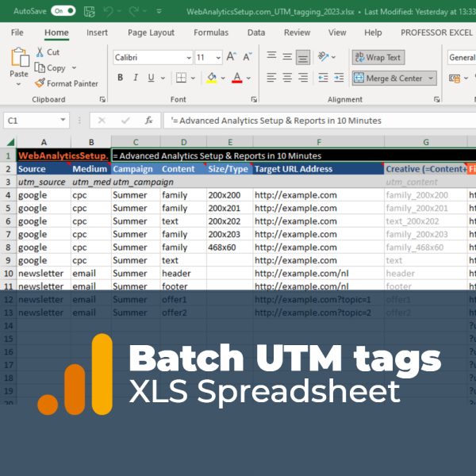Open the View tab
This screenshot has width=476, height=476.
point(337,33)
